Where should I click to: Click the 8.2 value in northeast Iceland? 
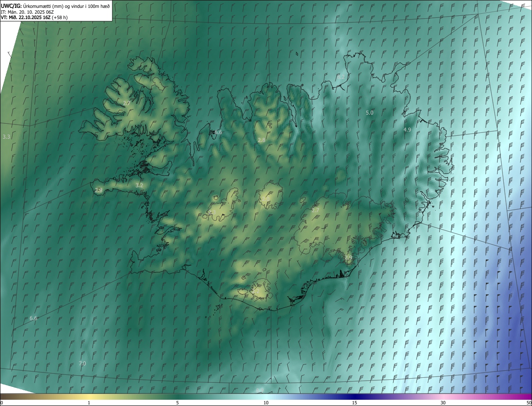[x=341, y=77]
